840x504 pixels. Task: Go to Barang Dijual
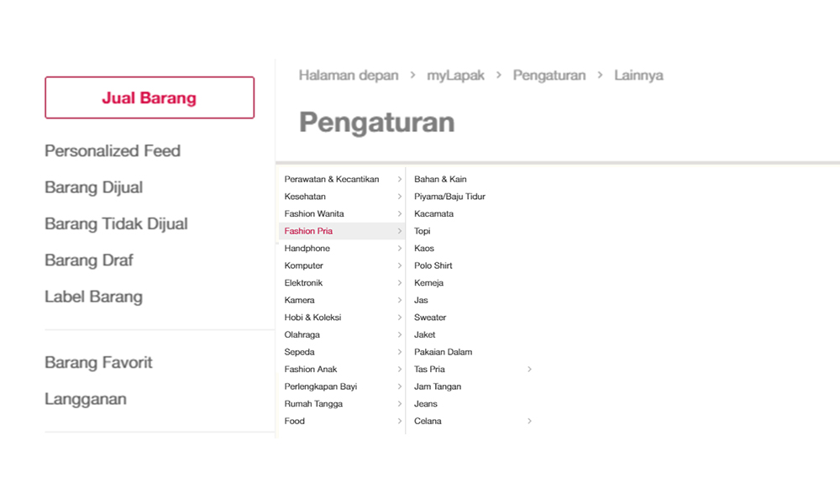(93, 187)
